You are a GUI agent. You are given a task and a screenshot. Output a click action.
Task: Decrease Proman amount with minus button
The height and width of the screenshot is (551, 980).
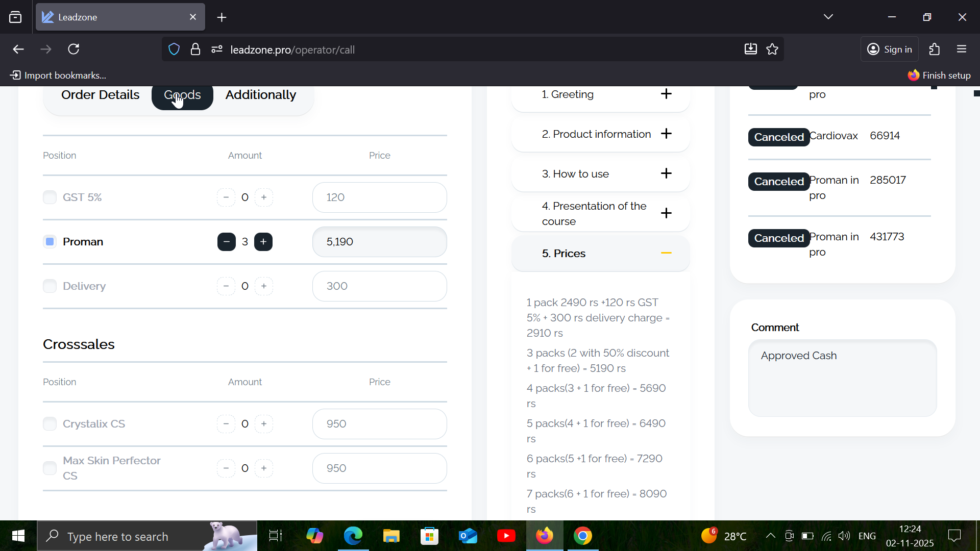tap(226, 242)
